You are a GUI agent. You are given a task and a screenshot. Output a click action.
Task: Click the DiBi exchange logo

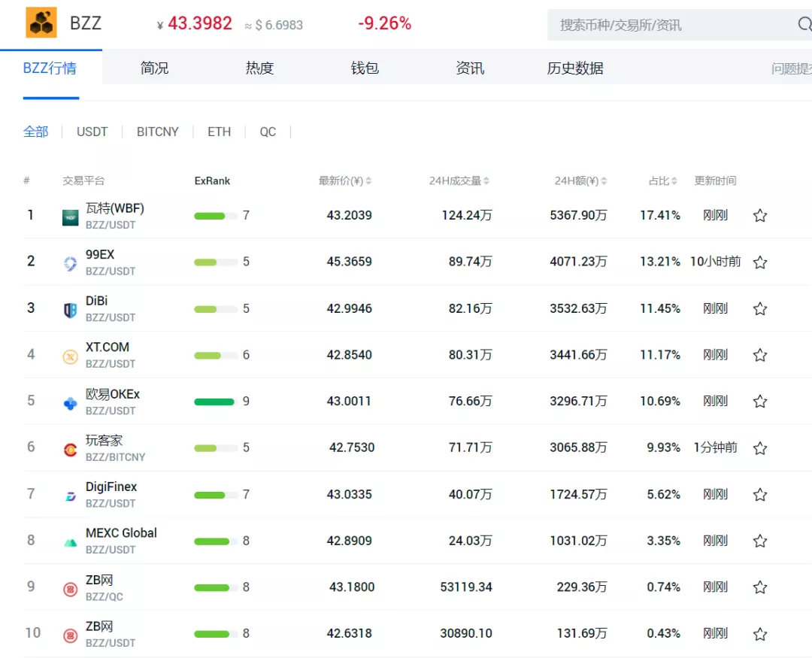[x=71, y=311]
